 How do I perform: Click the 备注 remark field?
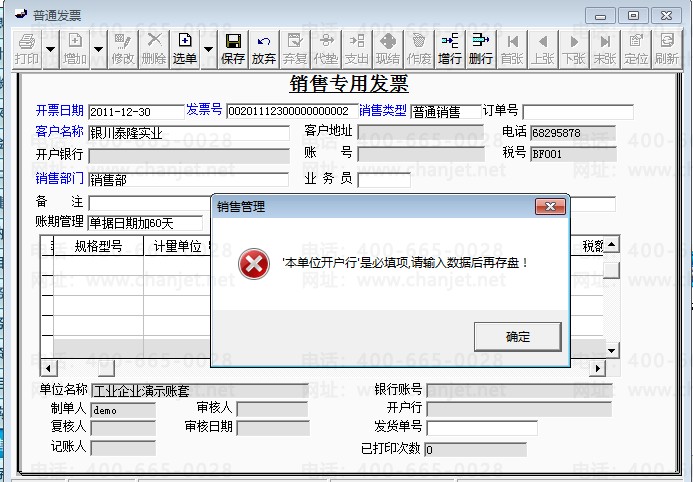tap(149, 203)
